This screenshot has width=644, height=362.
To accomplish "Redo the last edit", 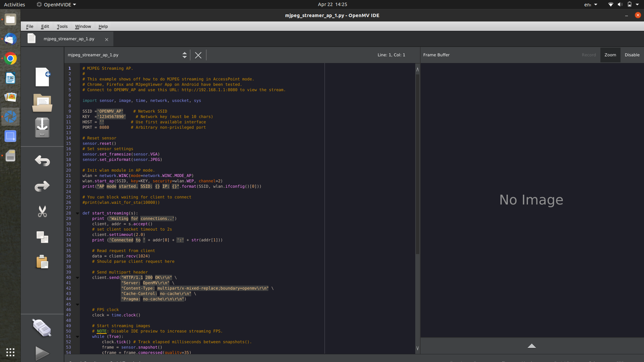I will [42, 186].
